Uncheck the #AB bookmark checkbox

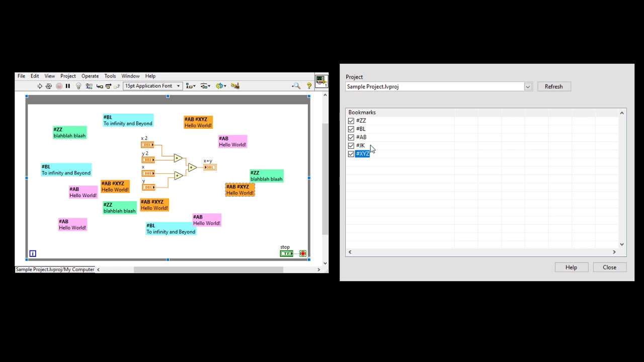point(351,137)
